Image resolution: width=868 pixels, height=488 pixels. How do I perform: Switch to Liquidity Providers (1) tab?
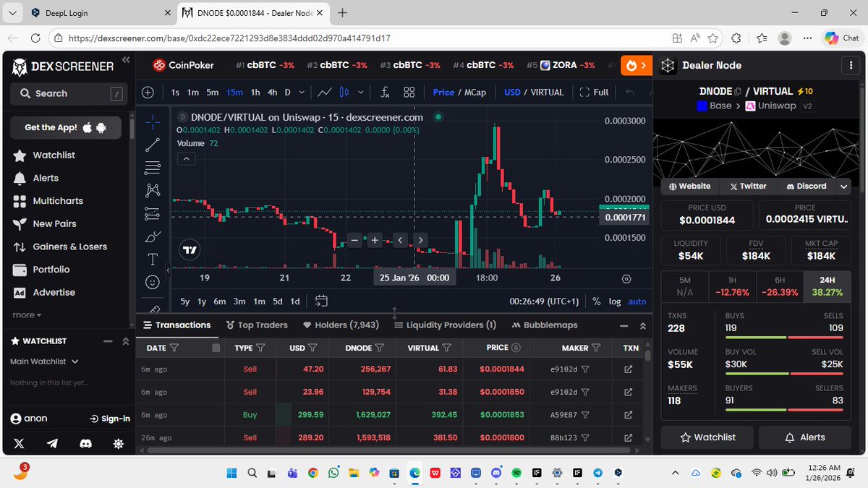pos(445,325)
